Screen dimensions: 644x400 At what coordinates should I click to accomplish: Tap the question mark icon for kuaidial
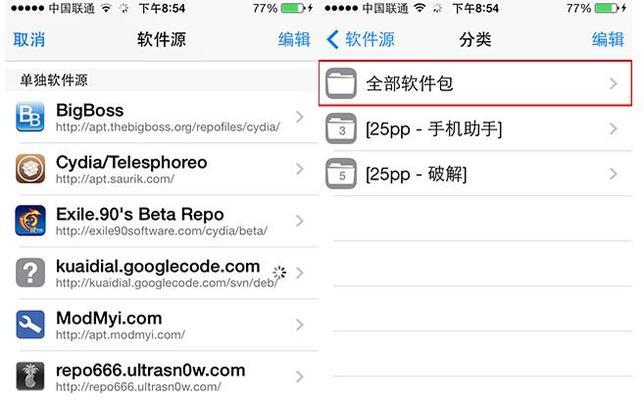(30, 273)
